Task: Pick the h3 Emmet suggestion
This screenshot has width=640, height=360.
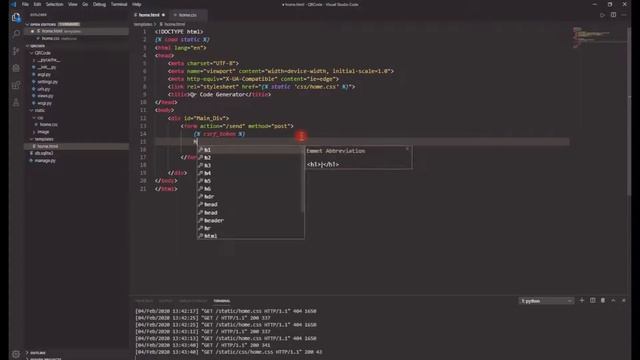Action: point(250,165)
